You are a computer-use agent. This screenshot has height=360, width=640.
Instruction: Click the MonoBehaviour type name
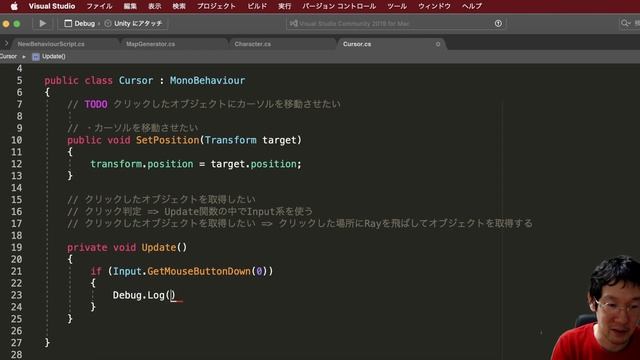coord(207,80)
